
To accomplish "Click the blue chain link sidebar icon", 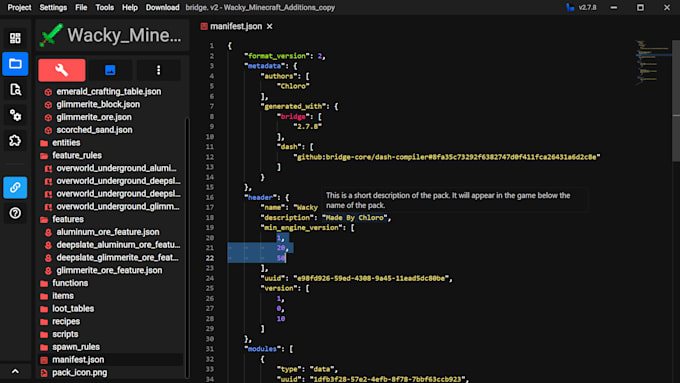I will tap(15, 187).
